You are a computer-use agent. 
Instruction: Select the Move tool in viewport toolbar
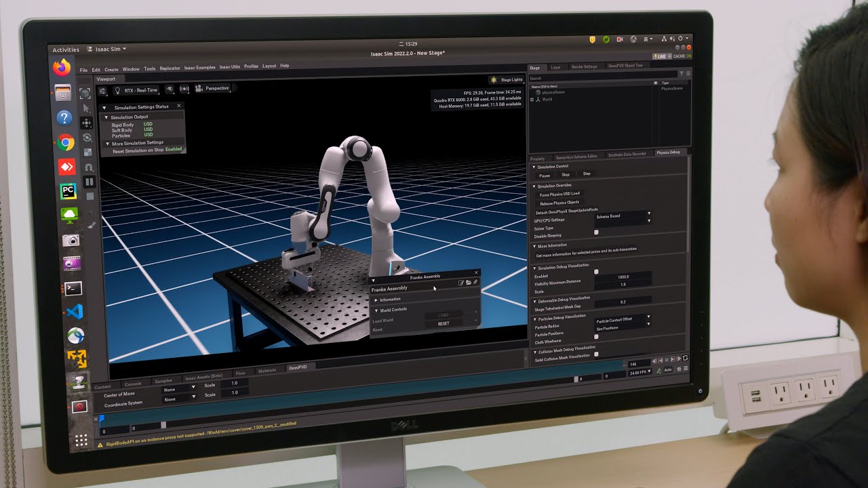pos(86,123)
